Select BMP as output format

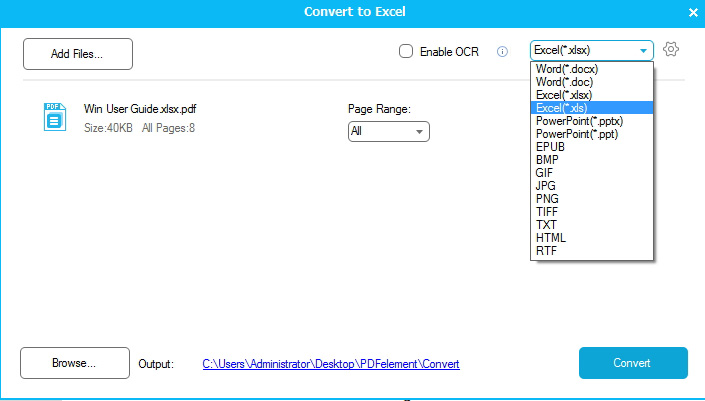coord(592,160)
